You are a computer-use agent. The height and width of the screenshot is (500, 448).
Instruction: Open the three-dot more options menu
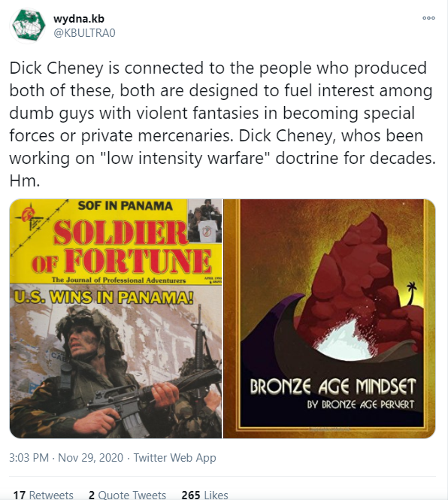click(428, 18)
